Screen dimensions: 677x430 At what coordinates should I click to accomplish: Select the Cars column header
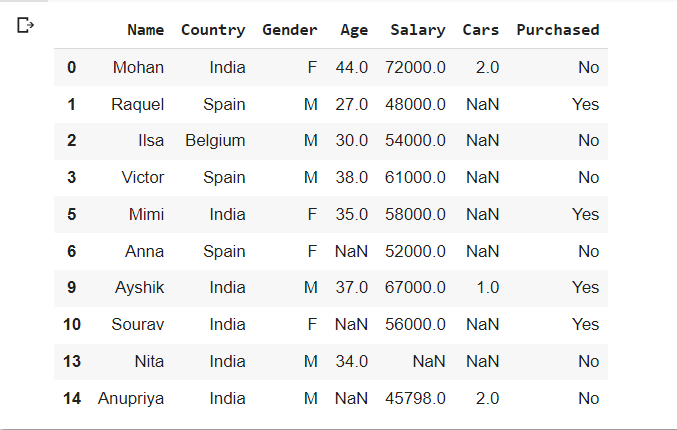[481, 30]
